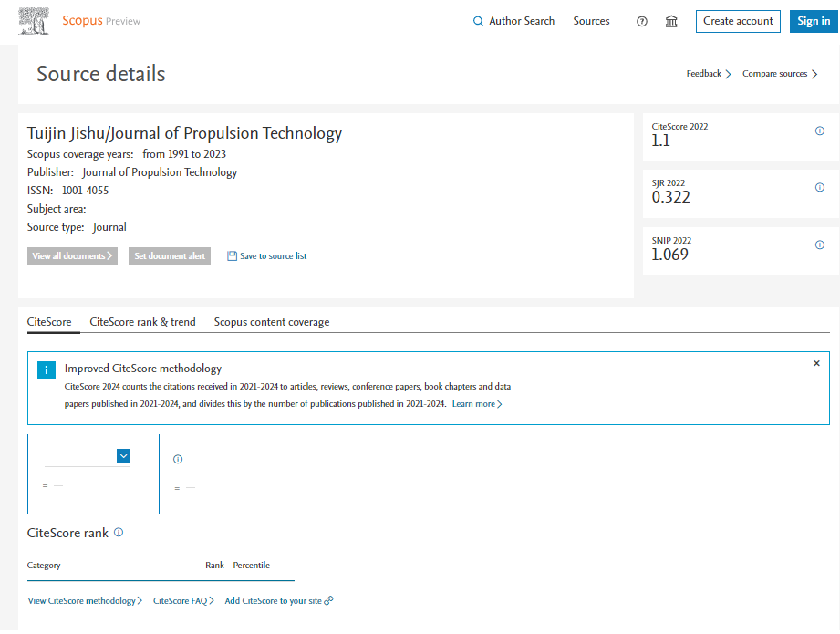Viewport: 840px width, 634px height.
Task: Select the CiteScore tab
Action: (x=49, y=322)
